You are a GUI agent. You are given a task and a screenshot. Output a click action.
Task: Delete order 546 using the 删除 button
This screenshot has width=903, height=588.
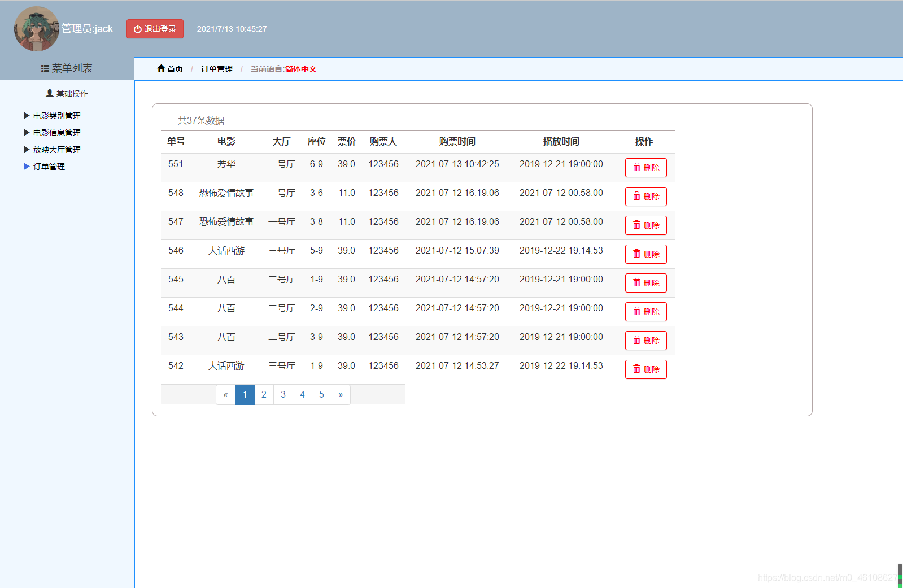[646, 254]
